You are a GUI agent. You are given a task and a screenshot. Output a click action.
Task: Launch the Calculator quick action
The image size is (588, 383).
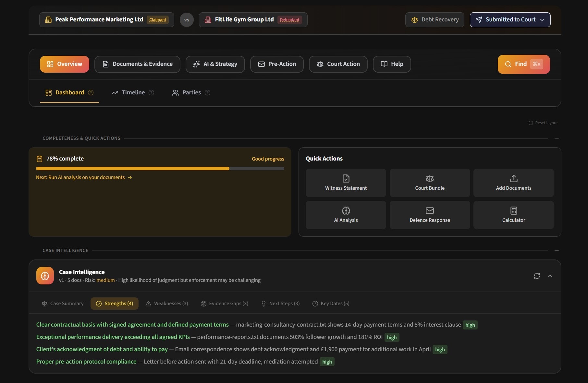[x=513, y=215]
